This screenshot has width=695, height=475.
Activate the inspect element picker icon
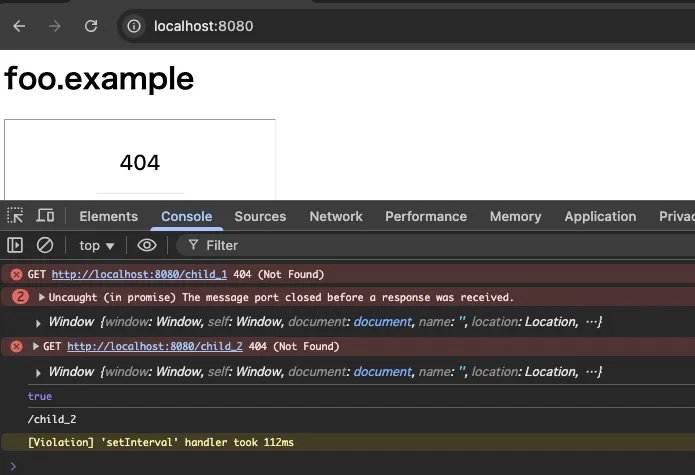point(15,216)
